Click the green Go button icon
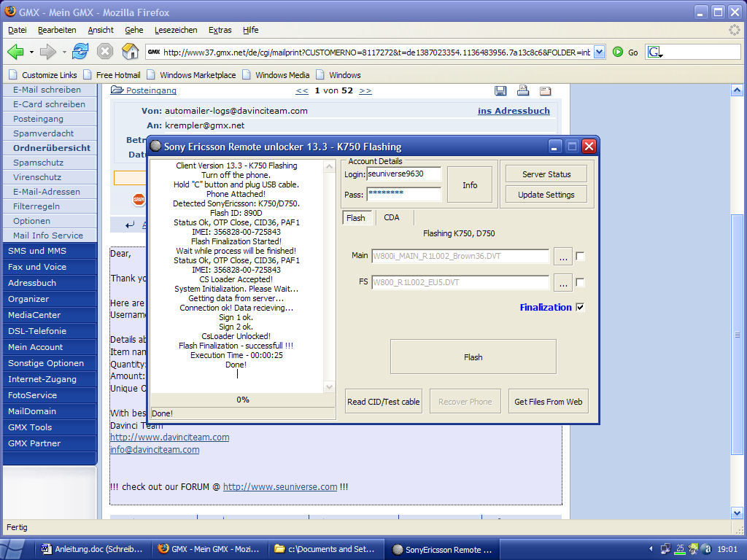 tap(618, 52)
